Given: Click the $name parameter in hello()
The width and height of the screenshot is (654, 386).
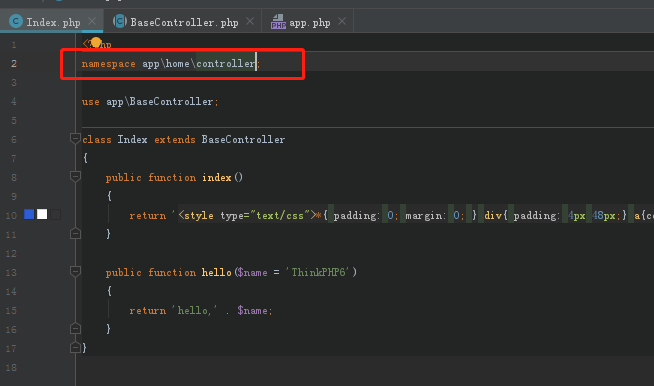Looking at the screenshot, I should pos(252,272).
